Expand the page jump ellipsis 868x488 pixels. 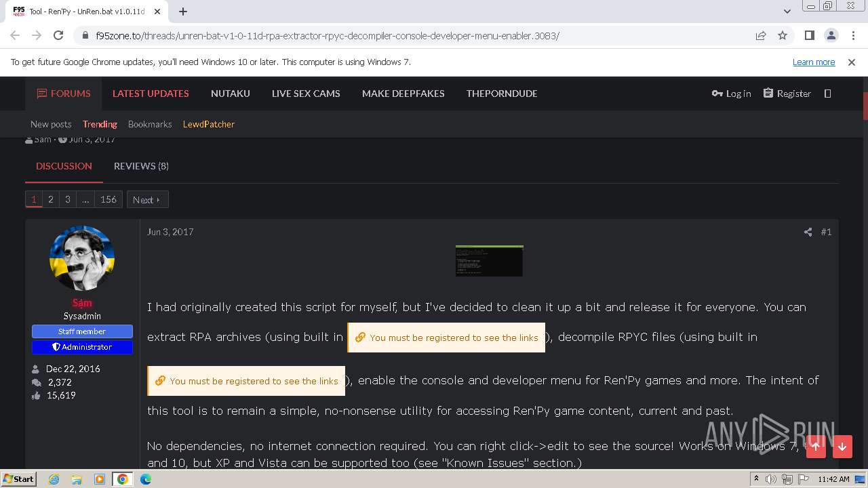tap(85, 199)
